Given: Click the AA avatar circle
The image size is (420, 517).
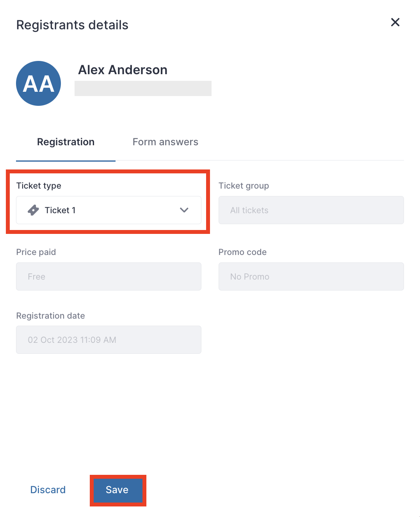Looking at the screenshot, I should click(38, 83).
